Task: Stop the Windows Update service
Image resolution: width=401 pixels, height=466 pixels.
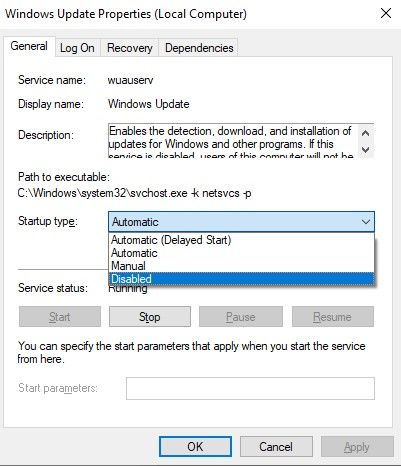Action: point(150,317)
